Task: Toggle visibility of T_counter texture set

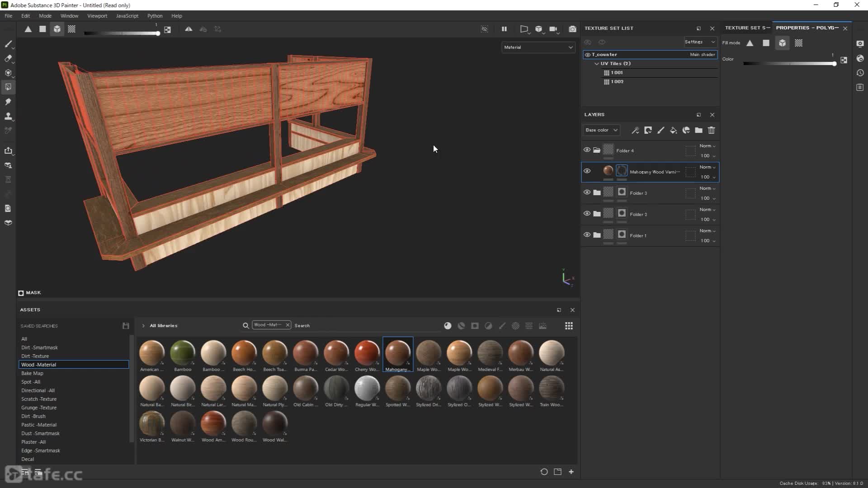Action: click(587, 55)
